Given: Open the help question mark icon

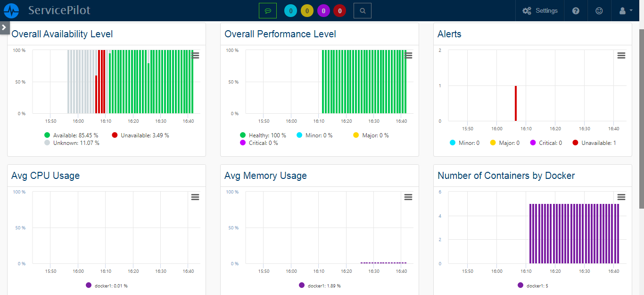Looking at the screenshot, I should (x=576, y=10).
